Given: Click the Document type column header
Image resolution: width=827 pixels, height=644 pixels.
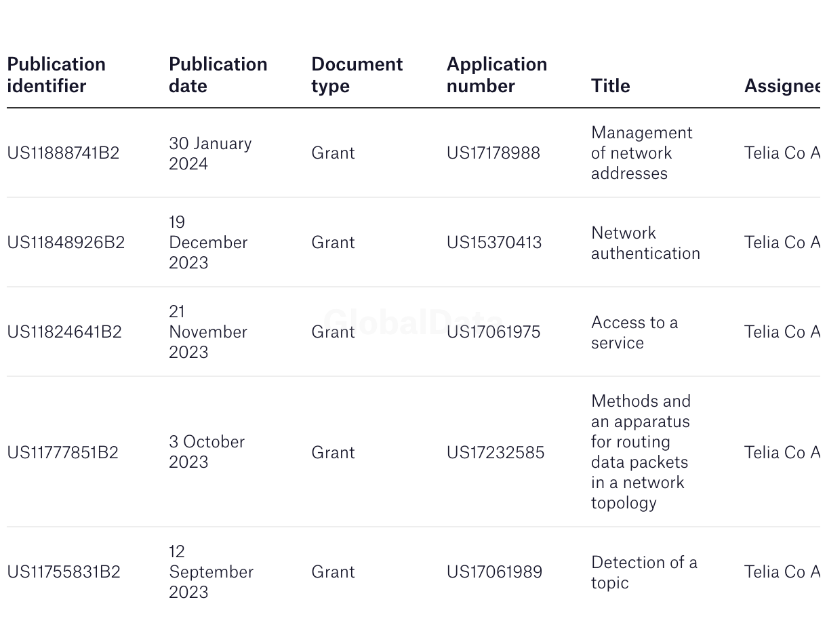Looking at the screenshot, I should click(x=357, y=75).
